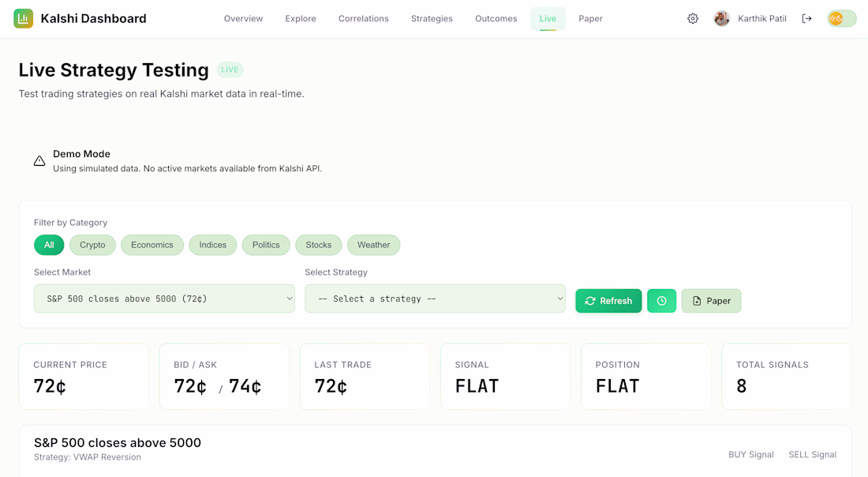Filter markets by Weather
868x477 pixels.
(374, 245)
